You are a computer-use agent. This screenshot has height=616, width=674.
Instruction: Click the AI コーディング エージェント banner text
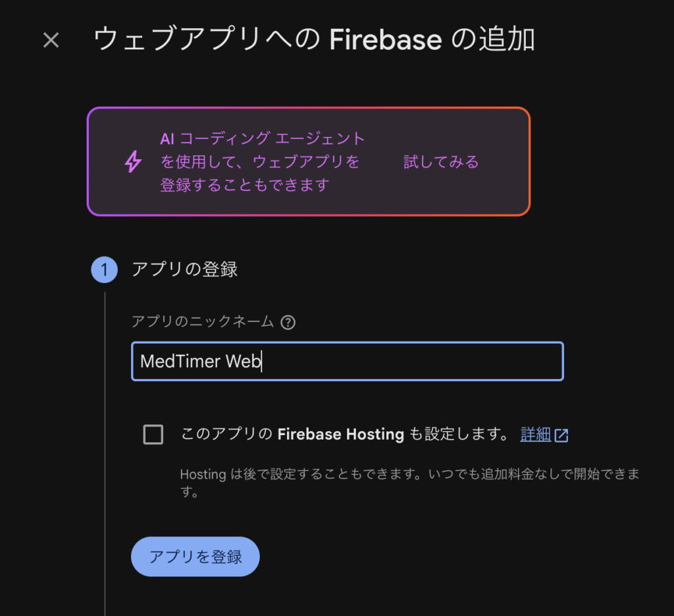tap(262, 162)
